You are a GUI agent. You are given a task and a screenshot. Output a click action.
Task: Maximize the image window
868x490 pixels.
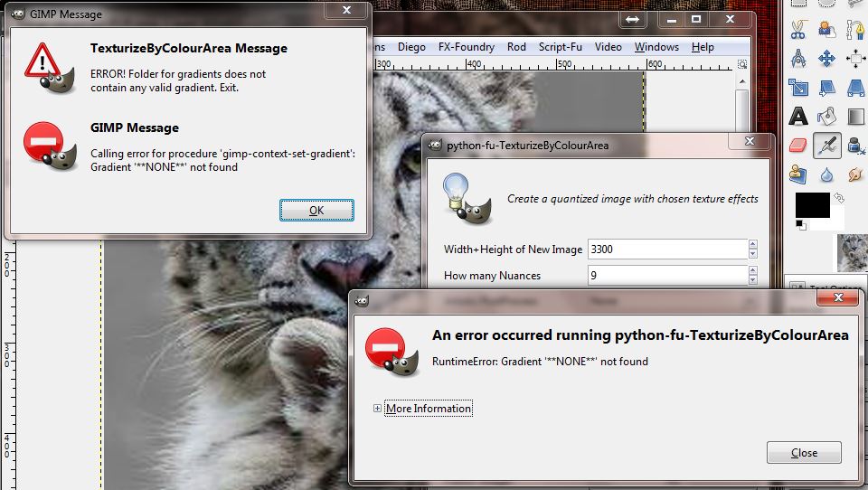click(696, 19)
